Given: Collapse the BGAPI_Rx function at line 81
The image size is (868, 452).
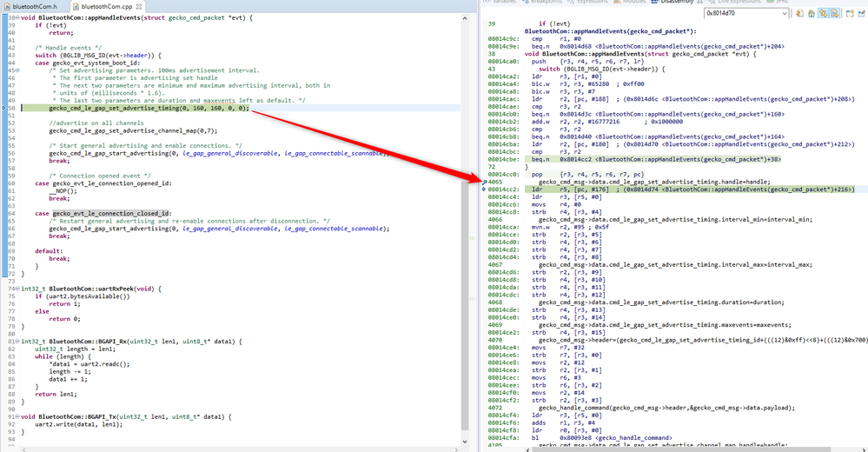Looking at the screenshot, I should pyautogui.click(x=17, y=342).
